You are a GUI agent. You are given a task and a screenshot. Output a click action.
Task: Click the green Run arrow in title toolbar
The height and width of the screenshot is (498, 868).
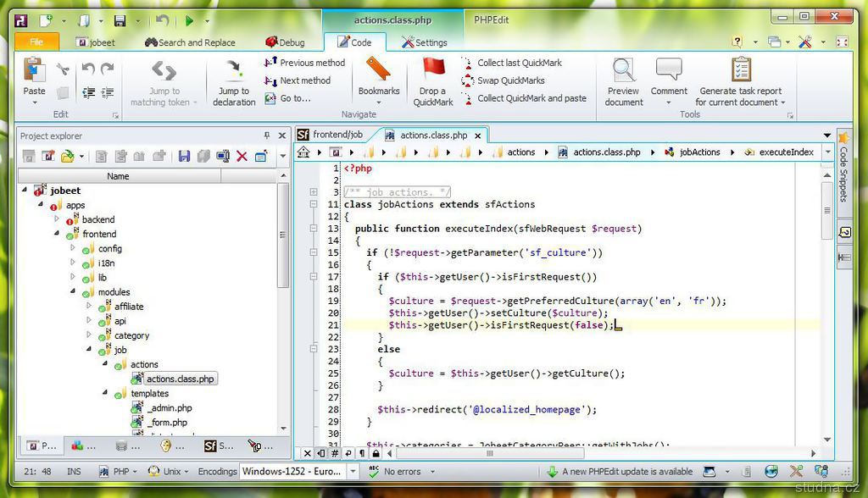pyautogui.click(x=189, y=19)
